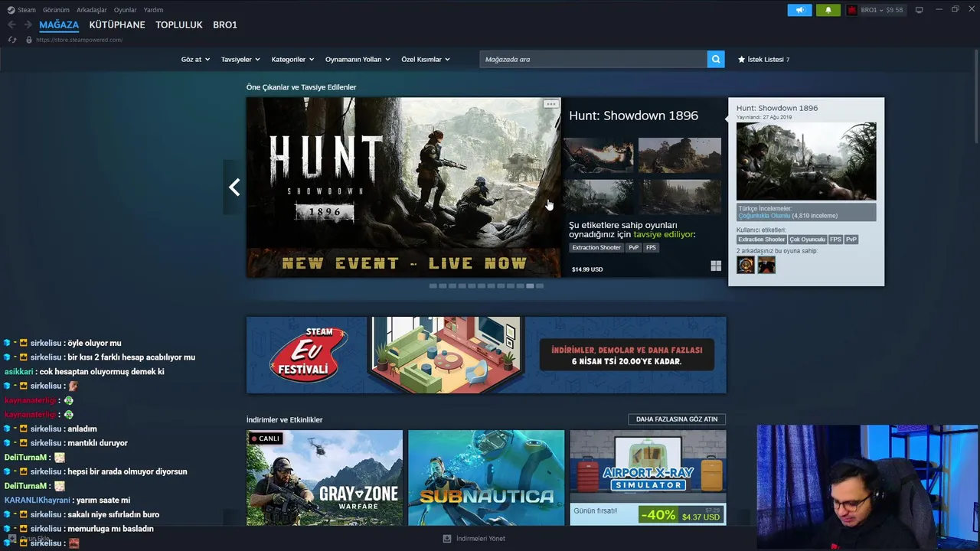
Task: Open the green notifications bell
Action: (x=828, y=10)
